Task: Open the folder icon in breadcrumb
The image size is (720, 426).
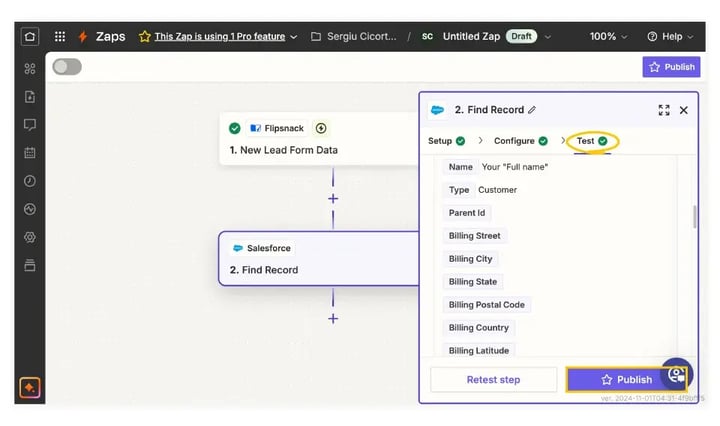Action: pyautogui.click(x=316, y=36)
